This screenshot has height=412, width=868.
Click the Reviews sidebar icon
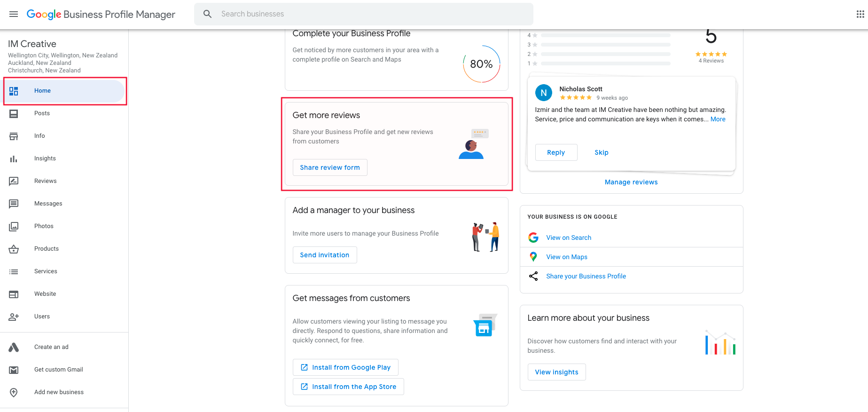14,181
